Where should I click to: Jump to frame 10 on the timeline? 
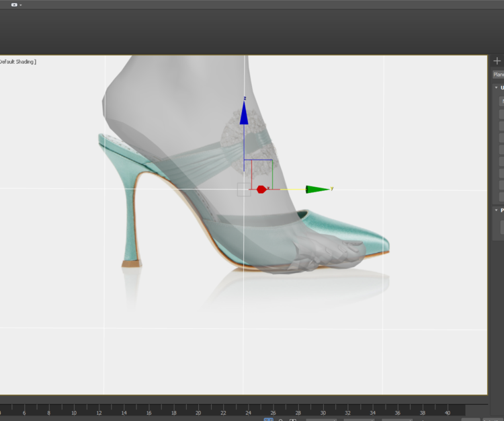pyautogui.click(x=74, y=413)
